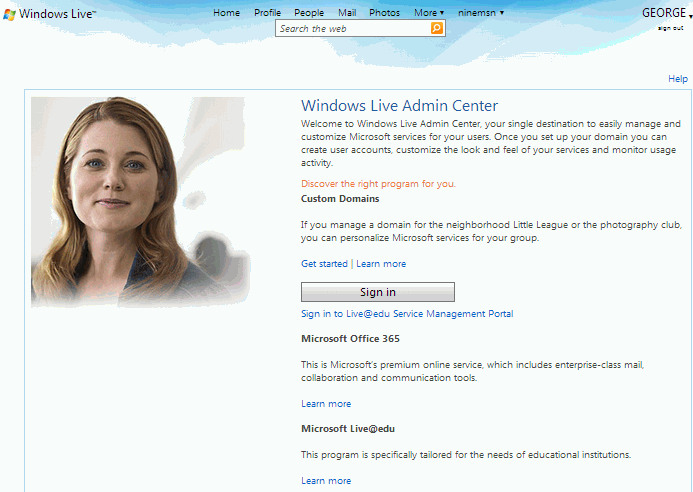Open the People menu item
The image size is (693, 492).
[309, 13]
